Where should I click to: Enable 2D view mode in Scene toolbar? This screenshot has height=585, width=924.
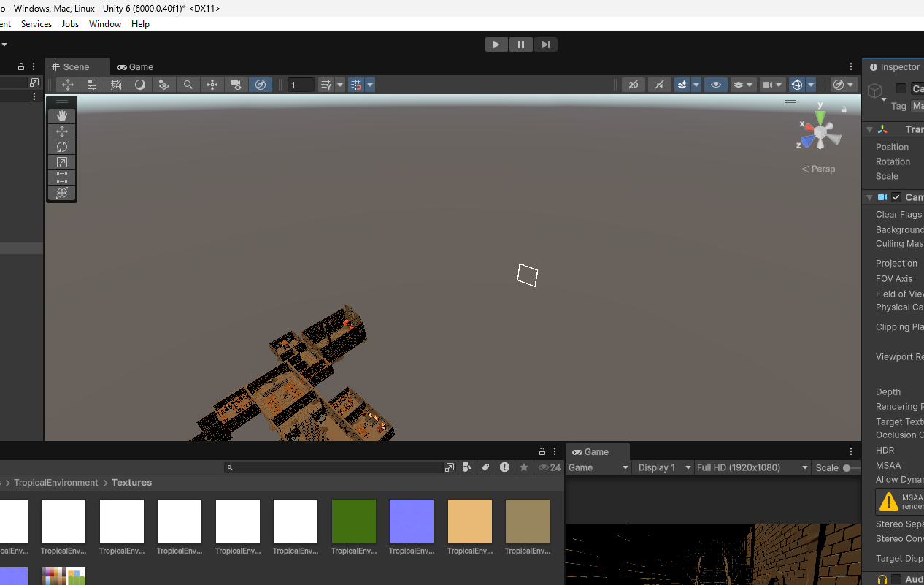tap(634, 84)
